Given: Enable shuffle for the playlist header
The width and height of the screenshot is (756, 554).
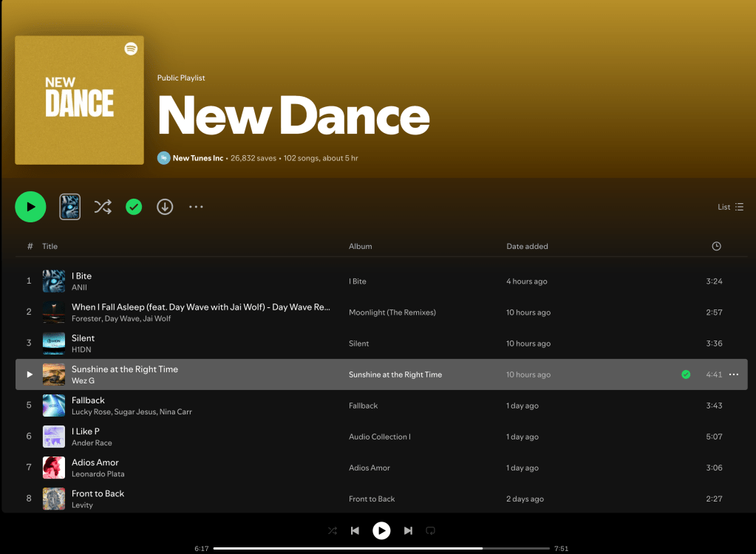Looking at the screenshot, I should click(x=103, y=207).
